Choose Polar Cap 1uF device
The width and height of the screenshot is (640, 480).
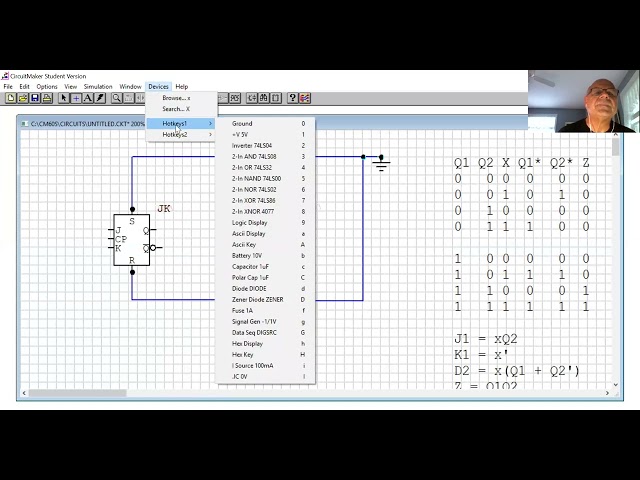(266, 278)
